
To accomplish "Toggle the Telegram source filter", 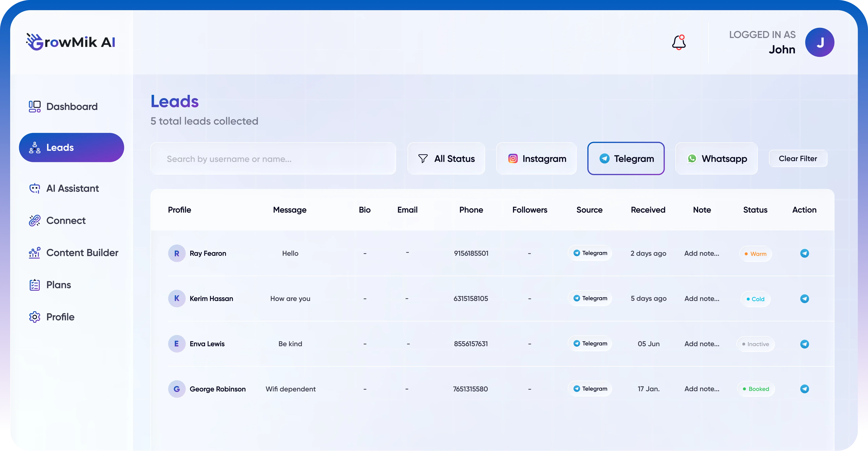I will click(626, 159).
